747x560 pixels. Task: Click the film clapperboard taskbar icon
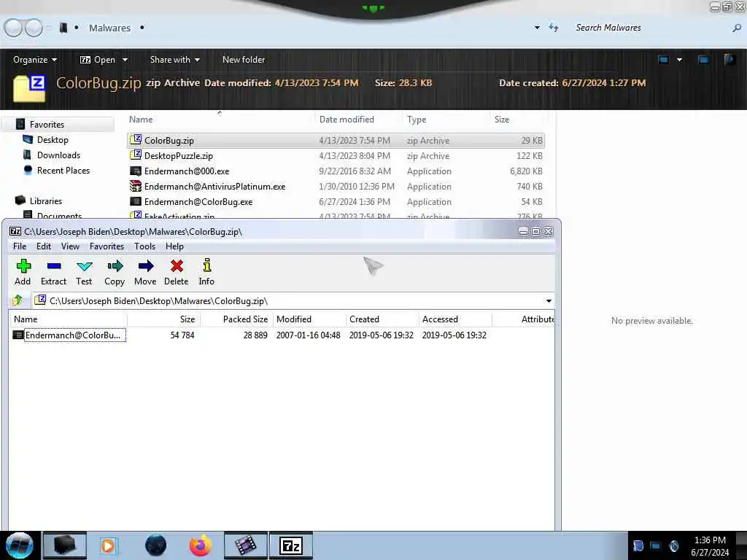pyautogui.click(x=245, y=545)
